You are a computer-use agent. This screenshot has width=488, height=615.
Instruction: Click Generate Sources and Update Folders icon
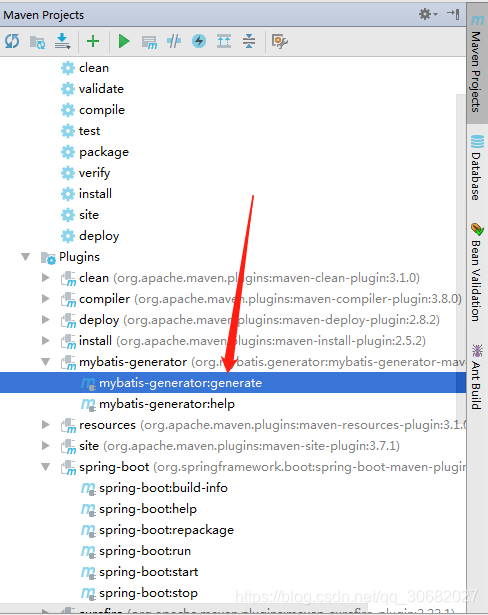38,42
